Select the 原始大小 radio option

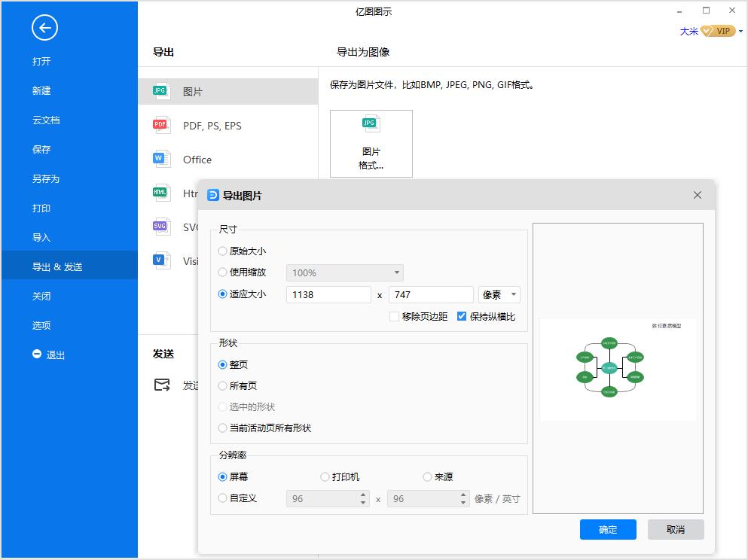(x=223, y=251)
